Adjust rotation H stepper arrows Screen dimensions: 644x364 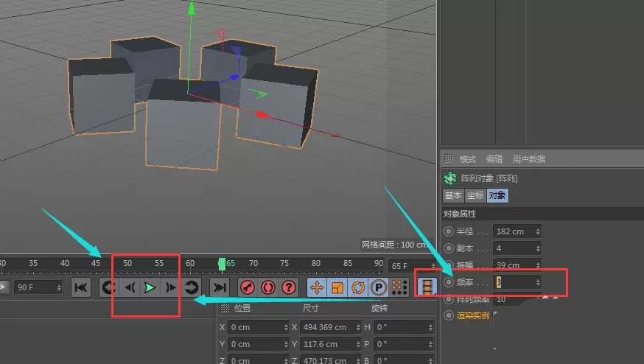tap(430, 327)
